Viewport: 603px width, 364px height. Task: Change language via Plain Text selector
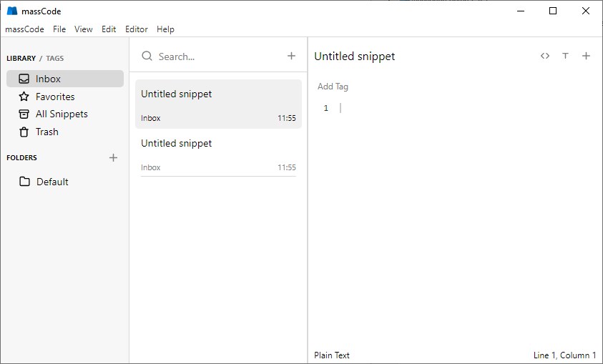(332, 355)
